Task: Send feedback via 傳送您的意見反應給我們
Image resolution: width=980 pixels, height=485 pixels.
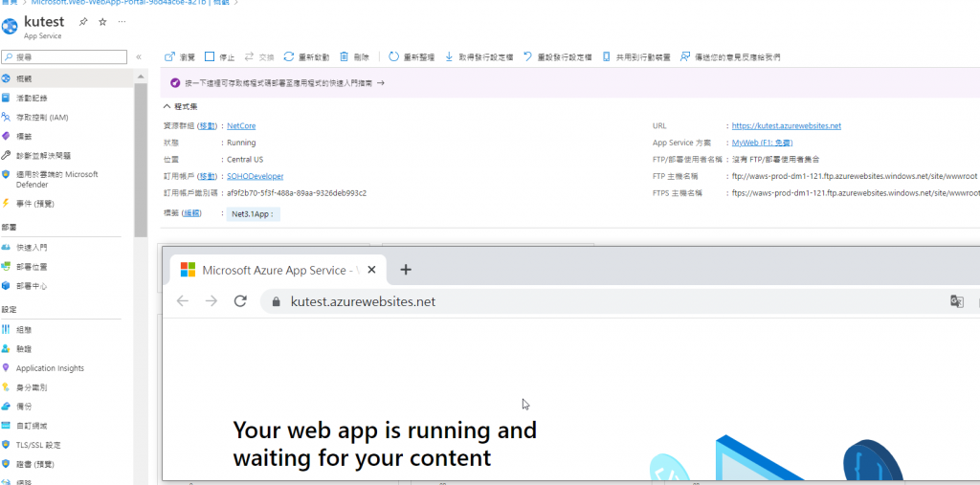Action: click(x=730, y=56)
